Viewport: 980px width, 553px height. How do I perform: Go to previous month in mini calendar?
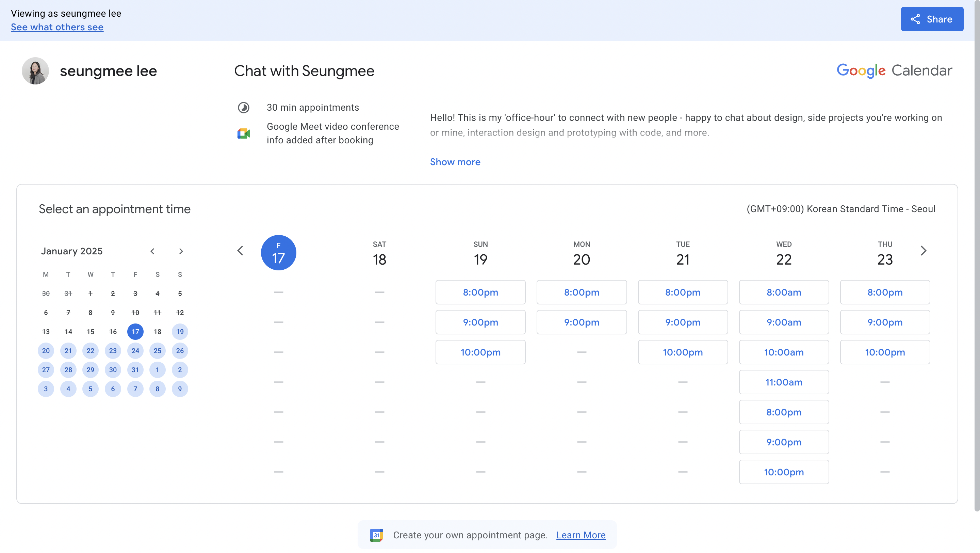(x=152, y=251)
